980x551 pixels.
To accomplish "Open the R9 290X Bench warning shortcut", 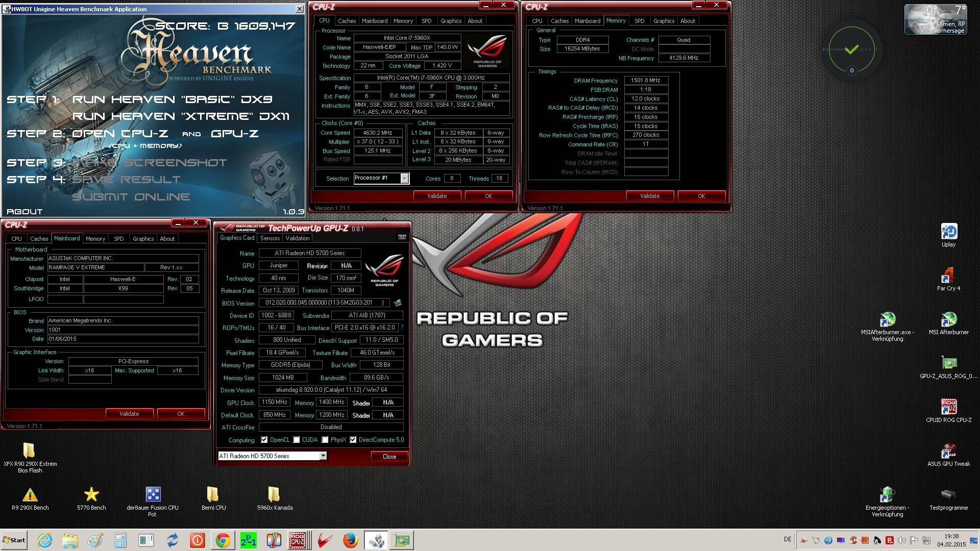I will pyautogui.click(x=30, y=498).
